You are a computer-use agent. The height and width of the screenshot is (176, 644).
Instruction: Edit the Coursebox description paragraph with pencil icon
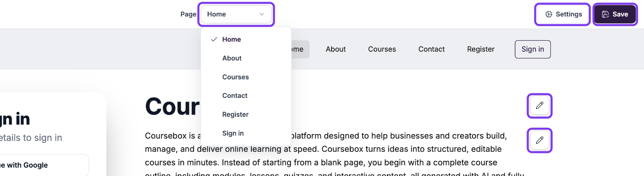click(540, 140)
